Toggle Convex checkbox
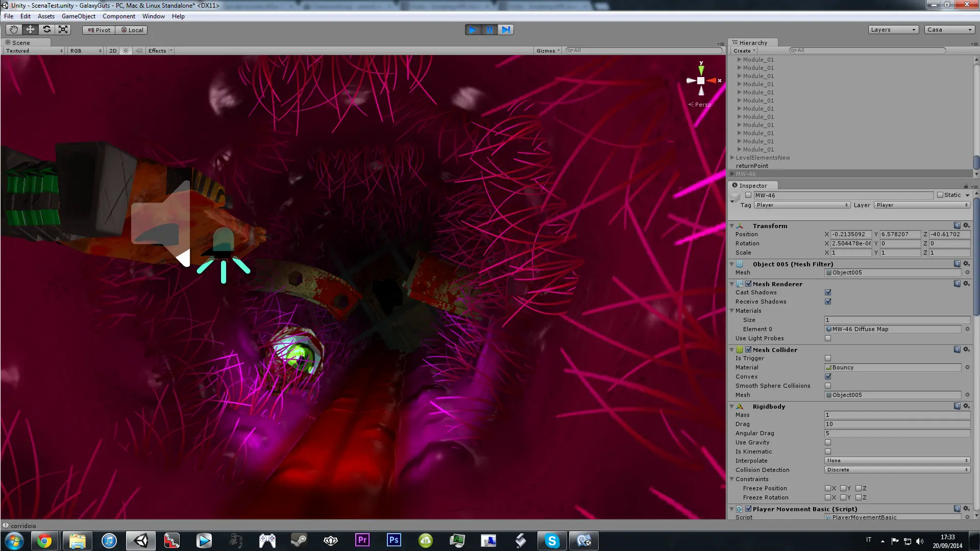 pos(828,377)
